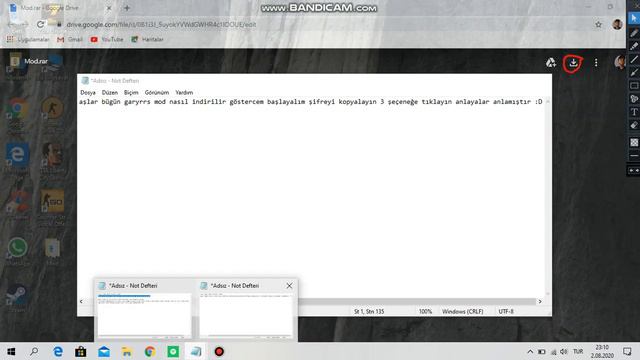This screenshot has height=360, width=640.
Task: Click the Notepad taskbar icon
Action: coord(196,351)
